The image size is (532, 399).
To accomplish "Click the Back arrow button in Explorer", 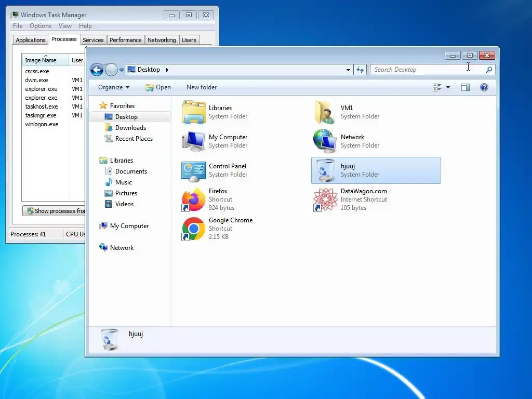I will point(97,70).
